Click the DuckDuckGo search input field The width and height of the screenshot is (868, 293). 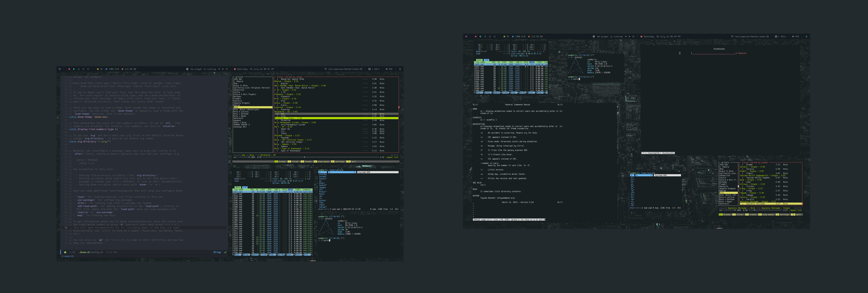click(714, 53)
